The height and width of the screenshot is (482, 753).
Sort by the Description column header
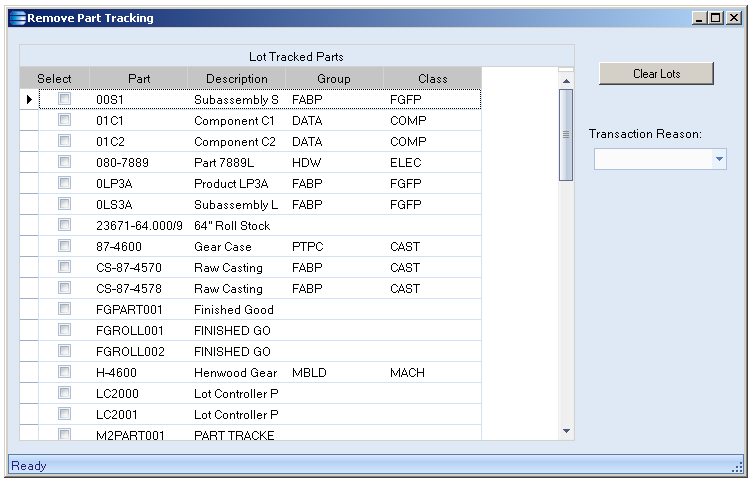(237, 78)
